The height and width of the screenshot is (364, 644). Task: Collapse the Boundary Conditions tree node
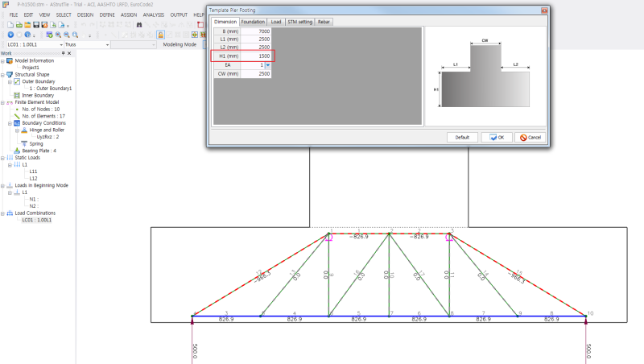[10, 123]
